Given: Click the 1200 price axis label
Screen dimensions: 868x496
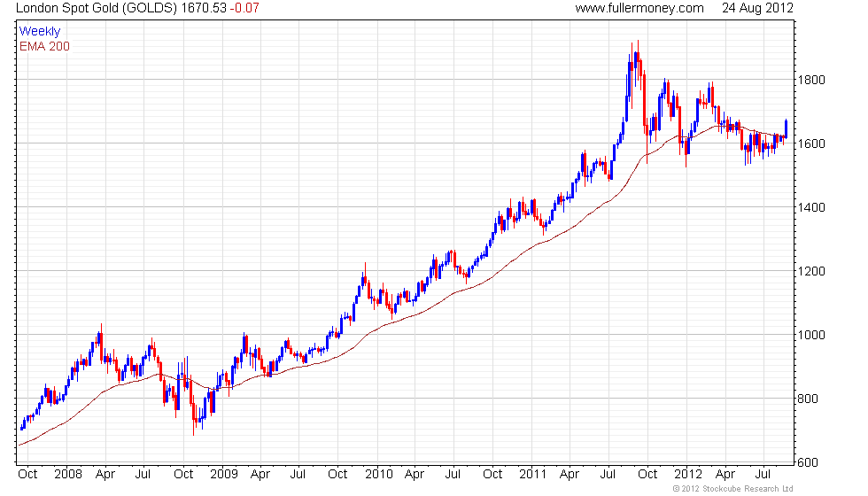Looking at the screenshot, I should point(811,271).
